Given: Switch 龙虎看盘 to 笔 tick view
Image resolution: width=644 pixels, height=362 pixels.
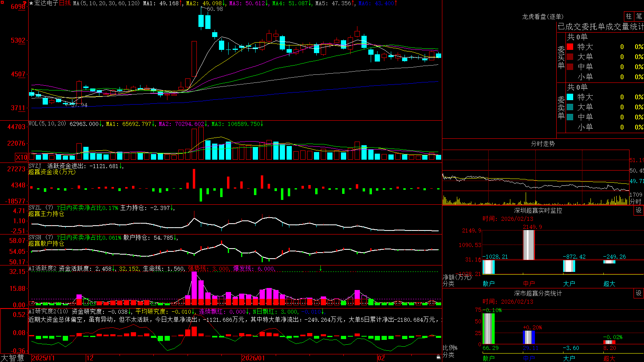Looking at the screenshot, I should tap(639, 16).
